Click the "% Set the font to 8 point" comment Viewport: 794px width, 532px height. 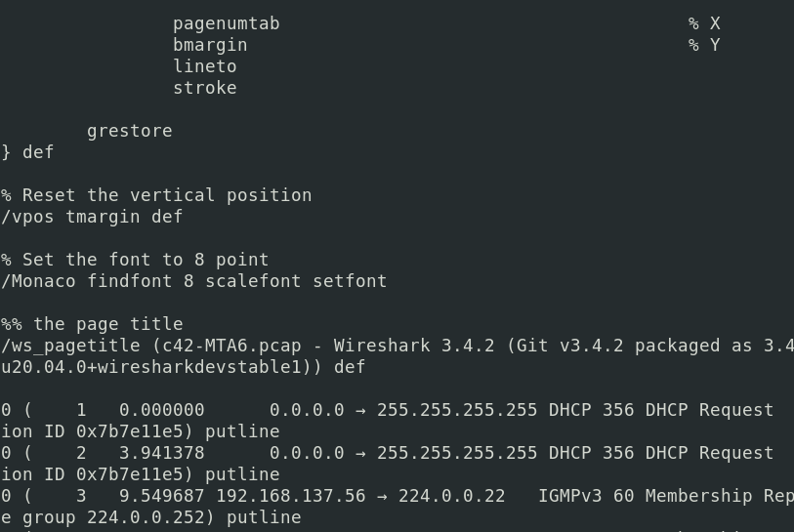[x=135, y=260]
